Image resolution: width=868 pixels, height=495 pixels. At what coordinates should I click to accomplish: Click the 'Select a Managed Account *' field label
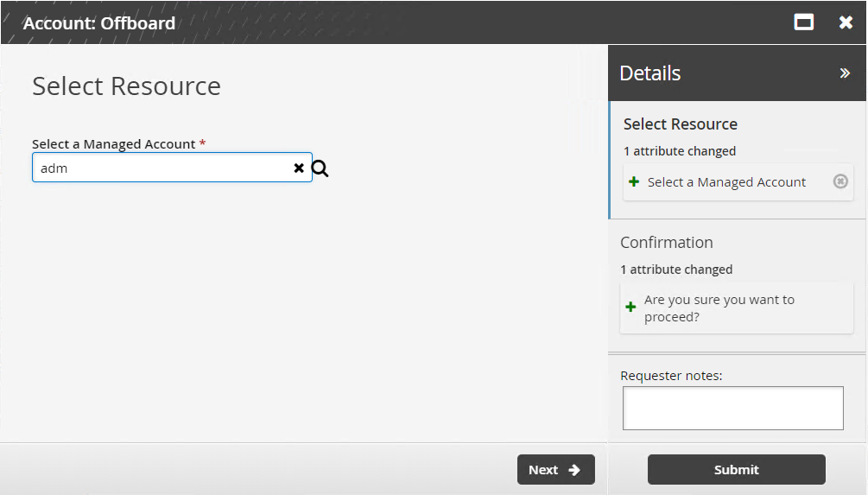(114, 144)
